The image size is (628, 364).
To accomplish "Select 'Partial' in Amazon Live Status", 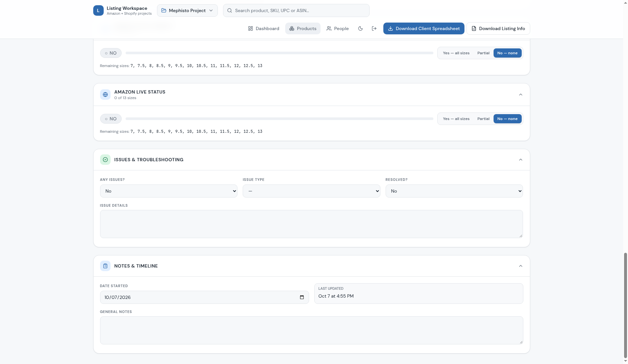I will click(483, 119).
